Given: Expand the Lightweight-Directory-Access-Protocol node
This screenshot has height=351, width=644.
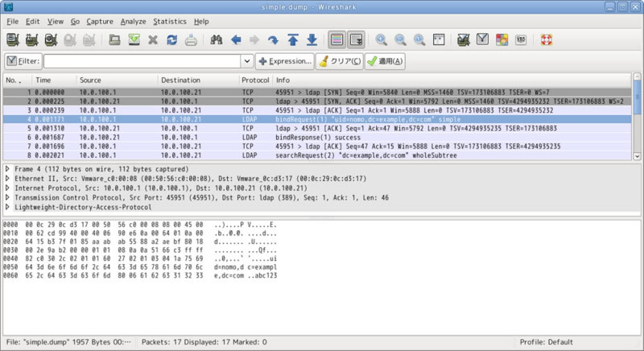Looking at the screenshot, I should 7,207.
